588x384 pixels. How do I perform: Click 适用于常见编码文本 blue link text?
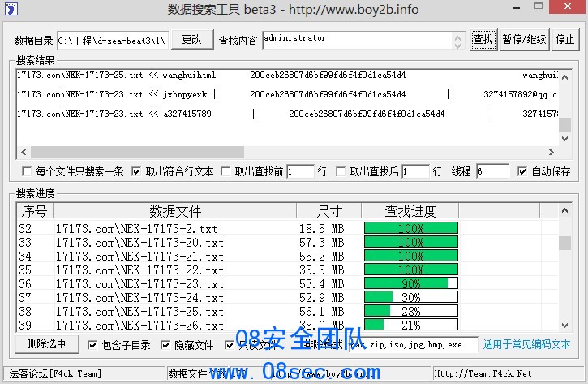pyautogui.click(x=526, y=344)
